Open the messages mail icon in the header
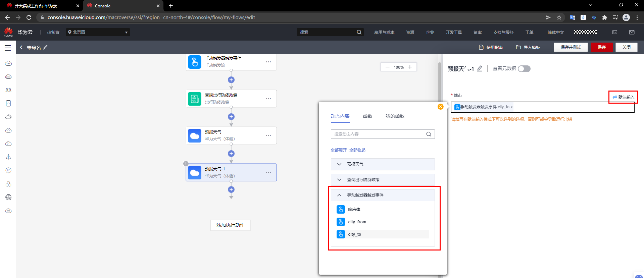The height and width of the screenshot is (278, 644). coord(632,32)
